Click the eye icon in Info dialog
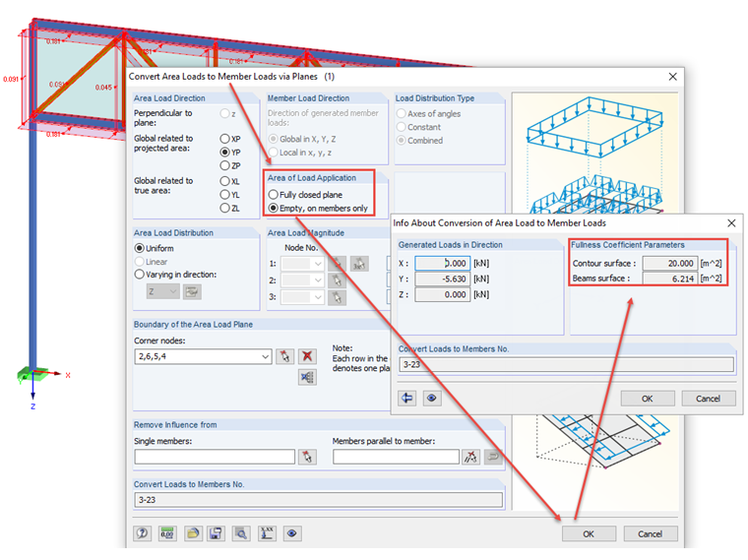The image size is (748, 560). coord(432,398)
